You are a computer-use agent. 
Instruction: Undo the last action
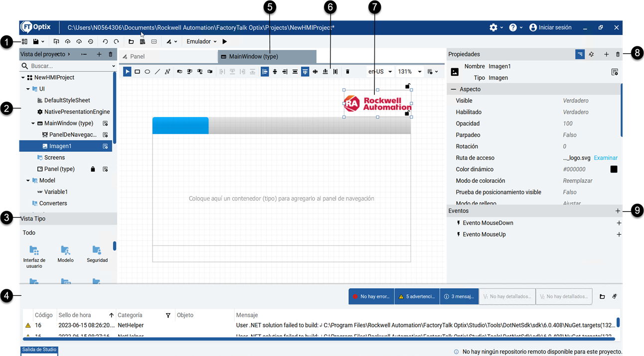[x=105, y=42]
